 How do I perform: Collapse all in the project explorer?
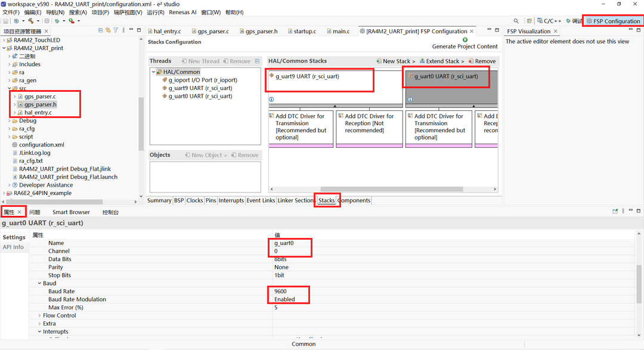point(101,30)
